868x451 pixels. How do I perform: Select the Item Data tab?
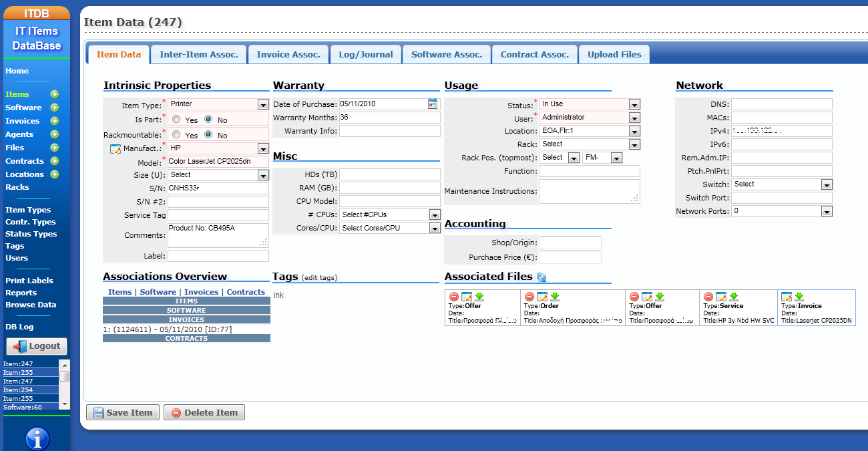[119, 54]
